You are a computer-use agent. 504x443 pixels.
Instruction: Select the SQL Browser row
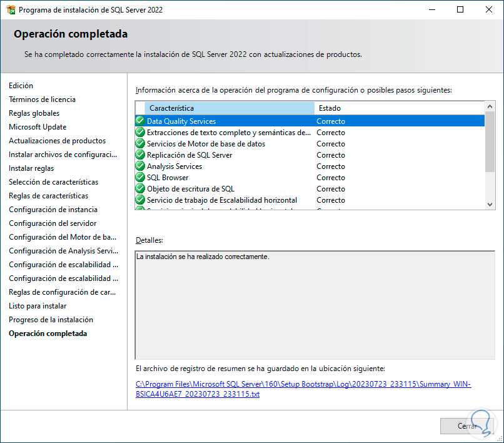pyautogui.click(x=310, y=177)
